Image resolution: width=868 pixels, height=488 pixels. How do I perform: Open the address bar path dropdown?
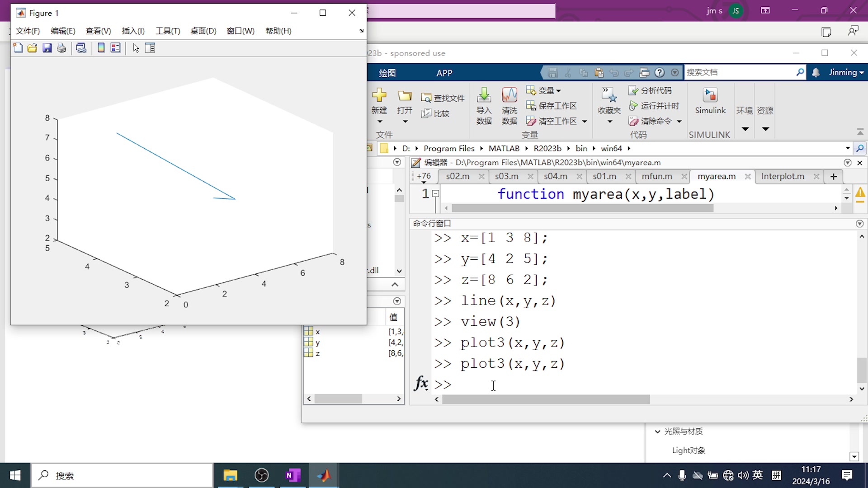[848, 148]
